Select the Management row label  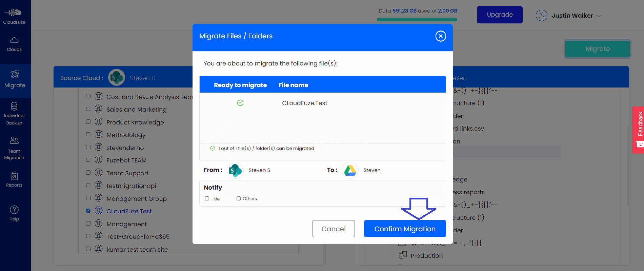pyautogui.click(x=127, y=224)
